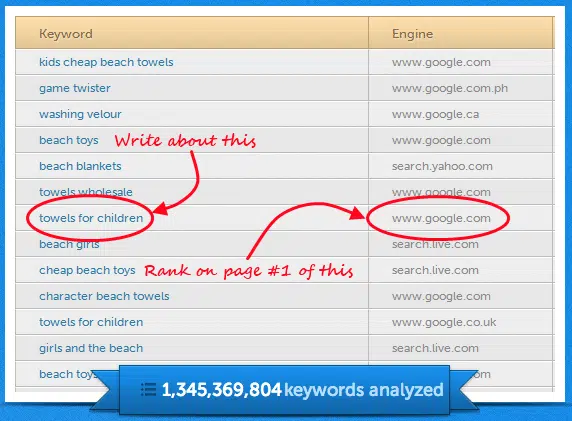
Task: Click the www.google.co.uk engine entry
Action: tap(444, 322)
